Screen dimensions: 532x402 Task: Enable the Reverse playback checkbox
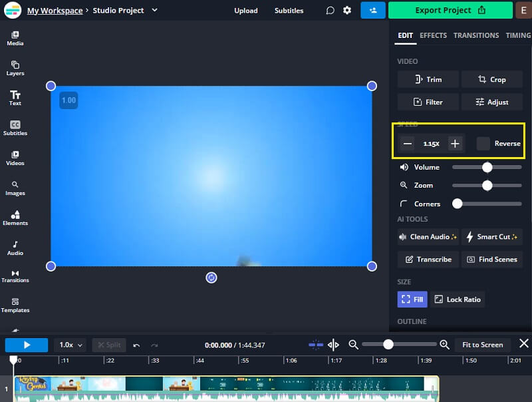coord(482,143)
